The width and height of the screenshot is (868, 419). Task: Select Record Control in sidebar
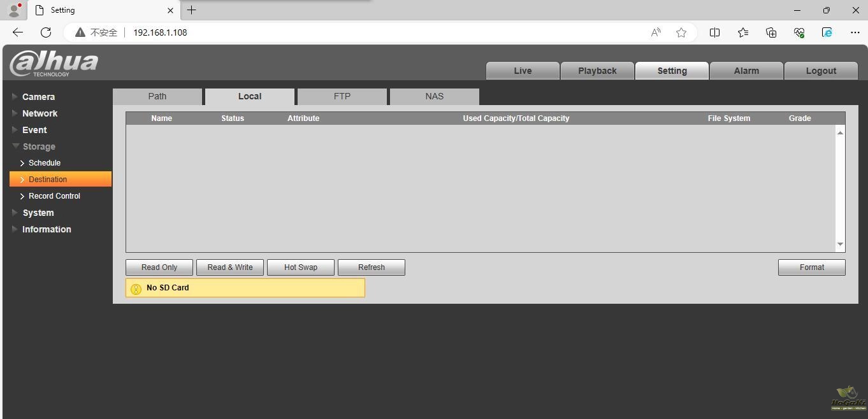[54, 196]
